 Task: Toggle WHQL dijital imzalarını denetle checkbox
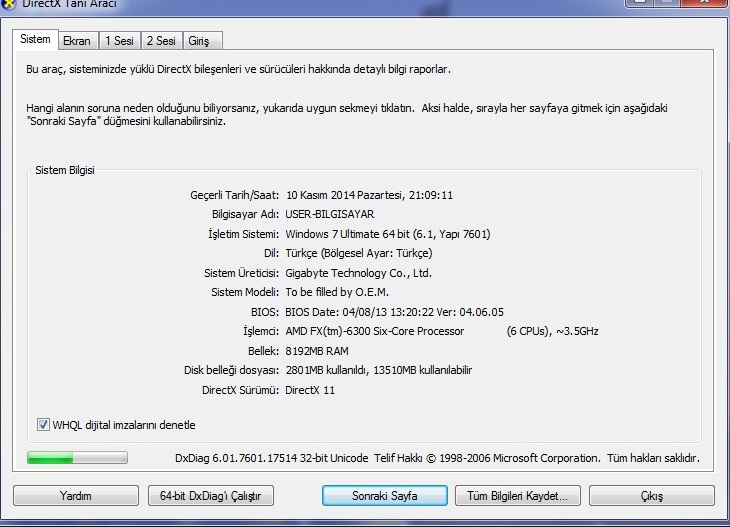point(43,425)
